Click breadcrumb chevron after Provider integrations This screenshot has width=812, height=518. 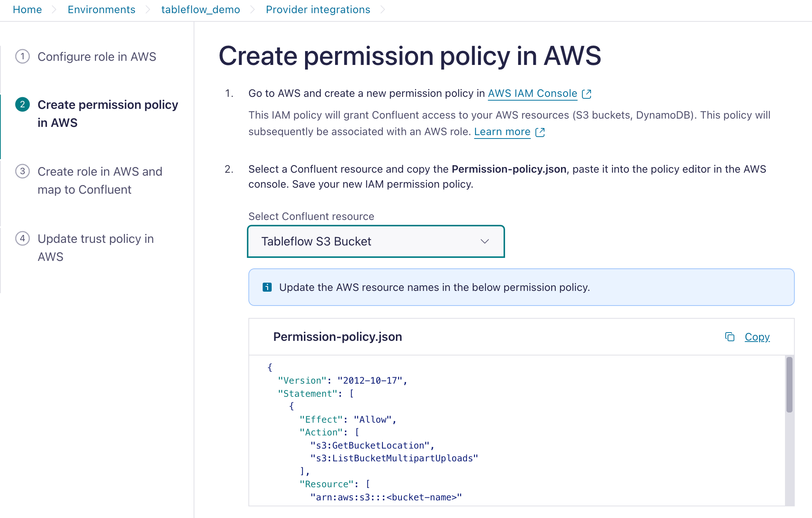point(383,10)
